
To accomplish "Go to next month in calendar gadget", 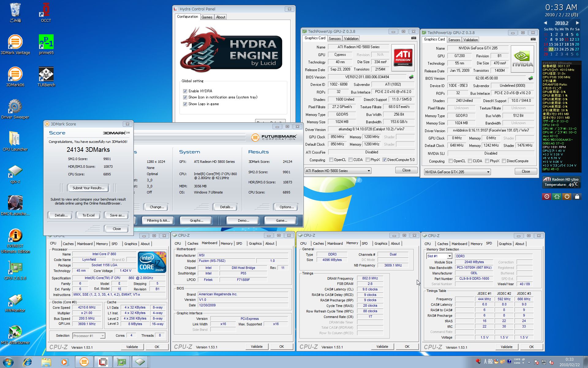I will tap(577, 23).
